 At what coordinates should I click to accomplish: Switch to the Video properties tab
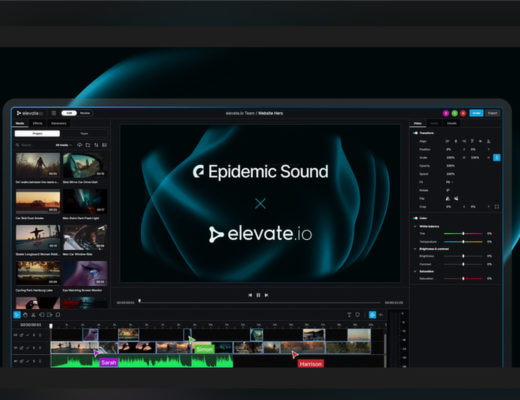[x=418, y=123]
